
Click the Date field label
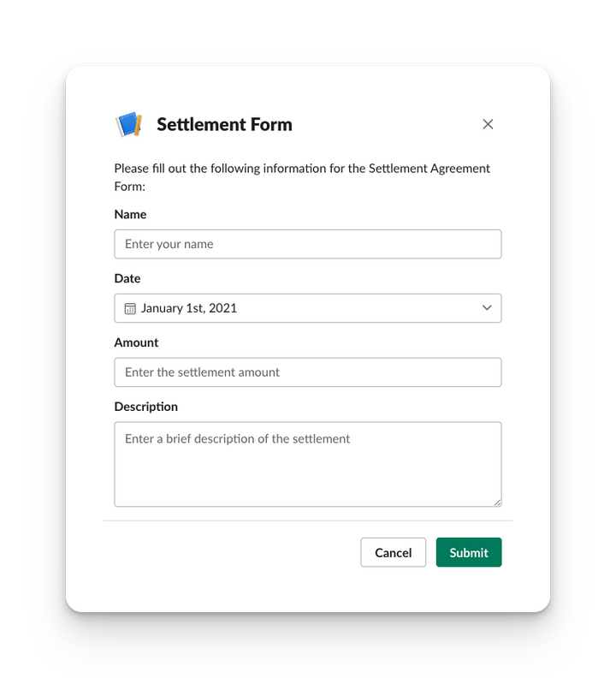coord(127,278)
